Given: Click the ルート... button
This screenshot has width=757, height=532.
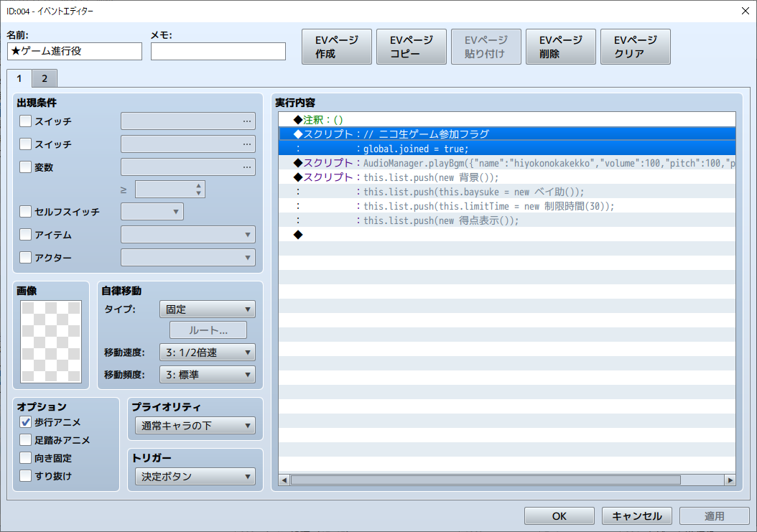Looking at the screenshot, I should pyautogui.click(x=208, y=330).
